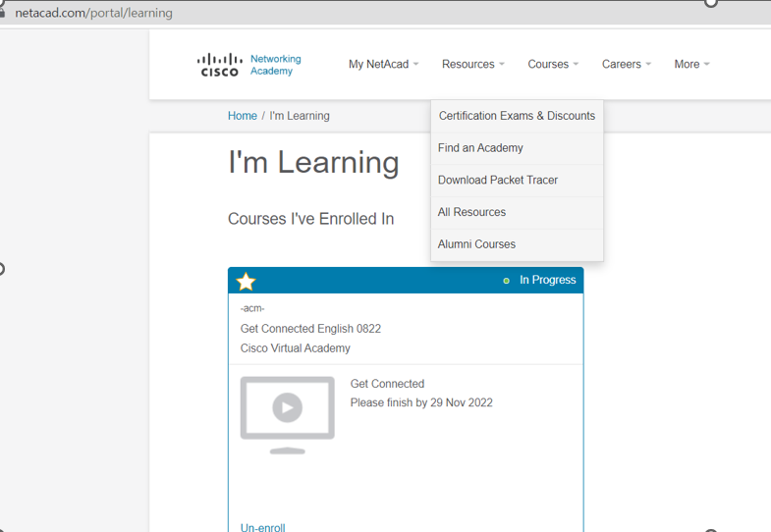Image resolution: width=771 pixels, height=532 pixels.
Task: Select Download Packet Tracer
Action: click(x=517, y=181)
